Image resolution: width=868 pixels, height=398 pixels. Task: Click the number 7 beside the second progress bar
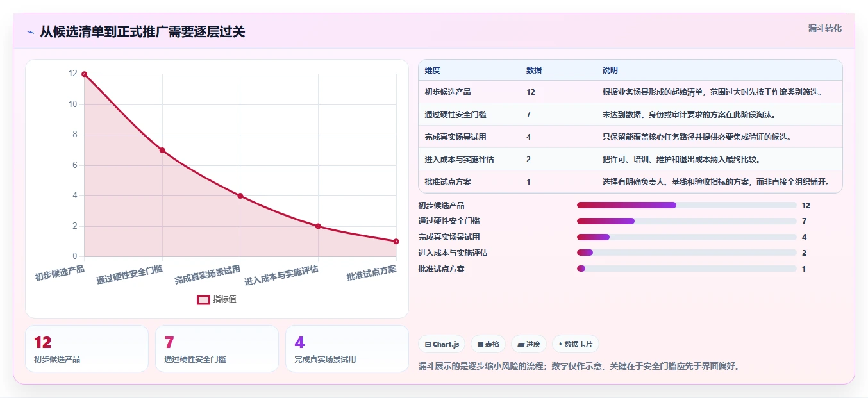(x=804, y=221)
